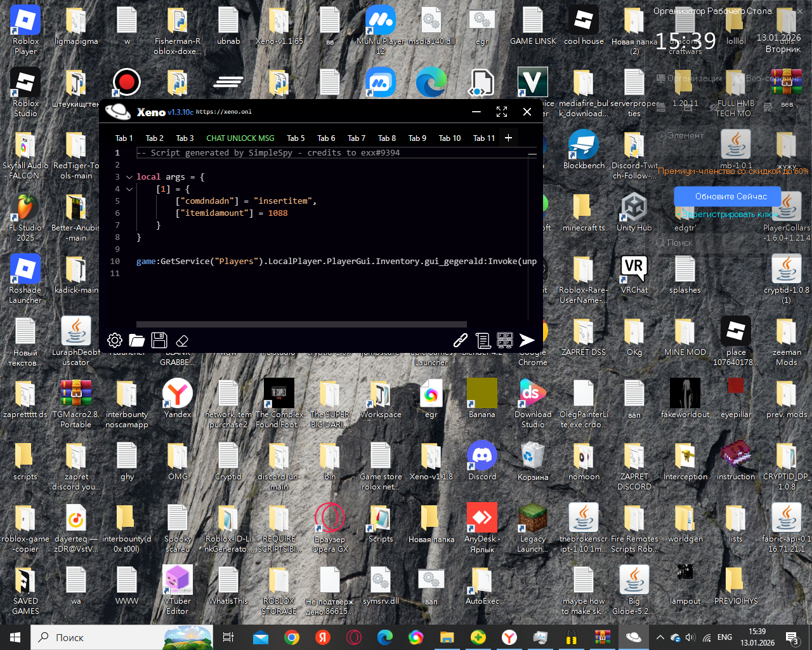Switch to Tab 11 in Xeno
The width and height of the screenshot is (812, 650).
pyautogui.click(x=484, y=138)
